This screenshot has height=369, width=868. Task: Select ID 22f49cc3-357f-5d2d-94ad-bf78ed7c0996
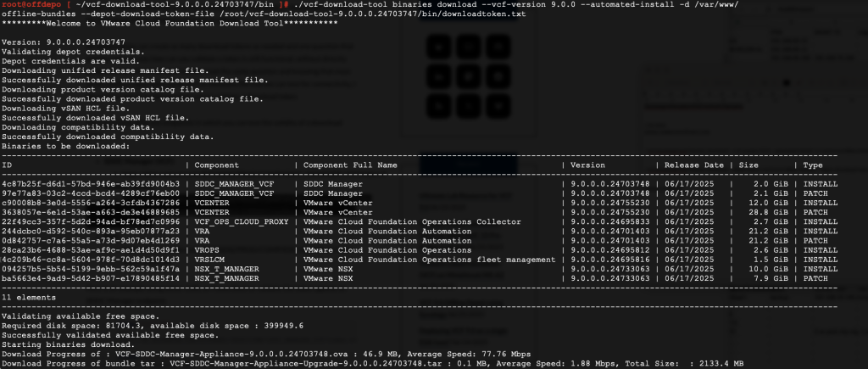click(x=91, y=221)
